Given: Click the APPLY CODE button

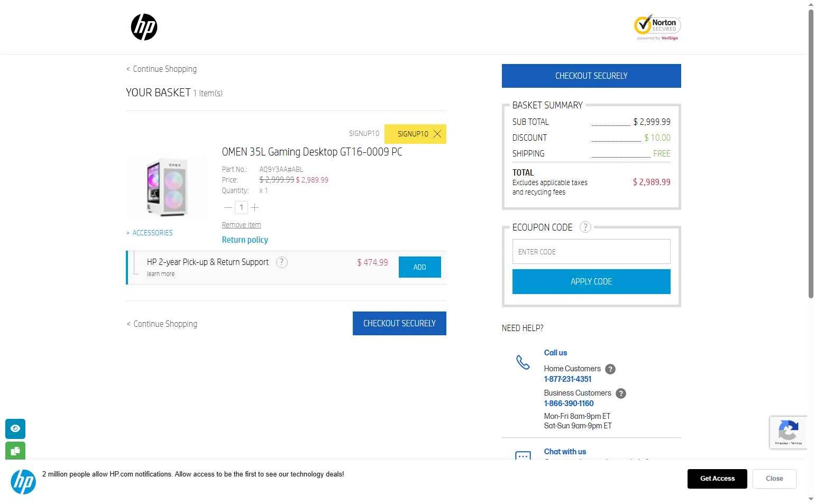Looking at the screenshot, I should click(x=591, y=281).
